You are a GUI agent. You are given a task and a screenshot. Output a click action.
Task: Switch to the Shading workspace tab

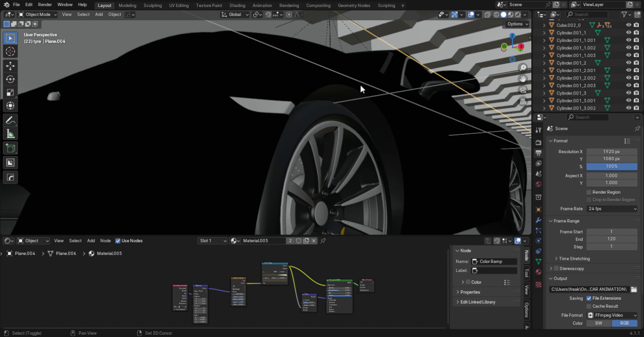pyautogui.click(x=237, y=6)
